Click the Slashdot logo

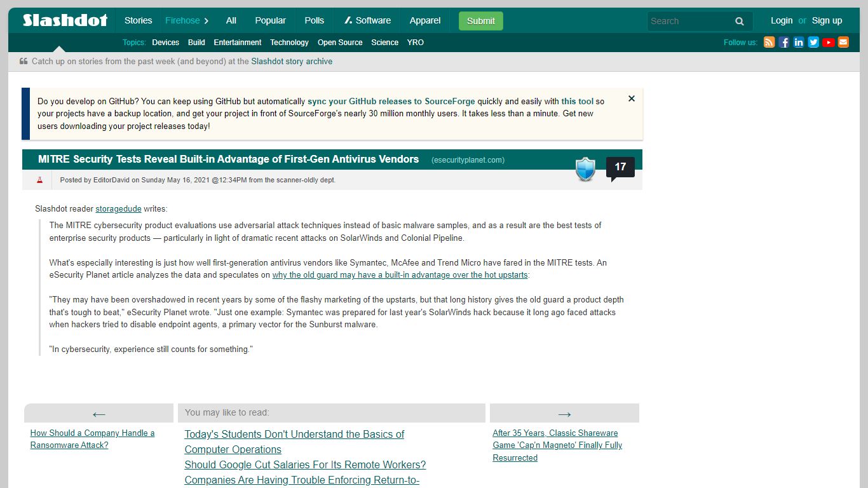pos(65,20)
